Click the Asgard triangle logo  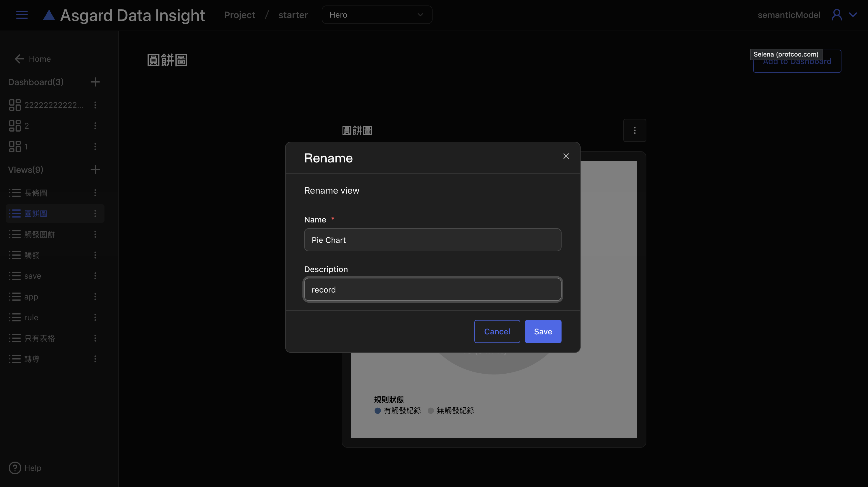pyautogui.click(x=49, y=15)
